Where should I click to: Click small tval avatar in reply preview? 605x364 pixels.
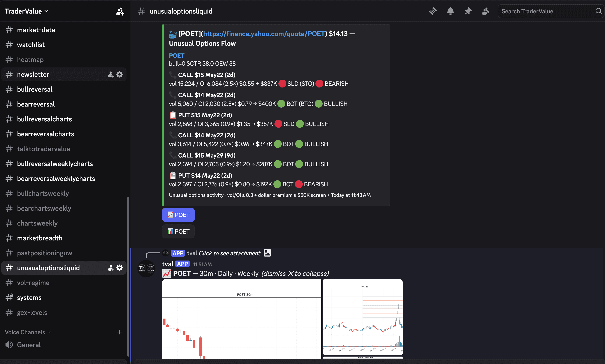165,253
